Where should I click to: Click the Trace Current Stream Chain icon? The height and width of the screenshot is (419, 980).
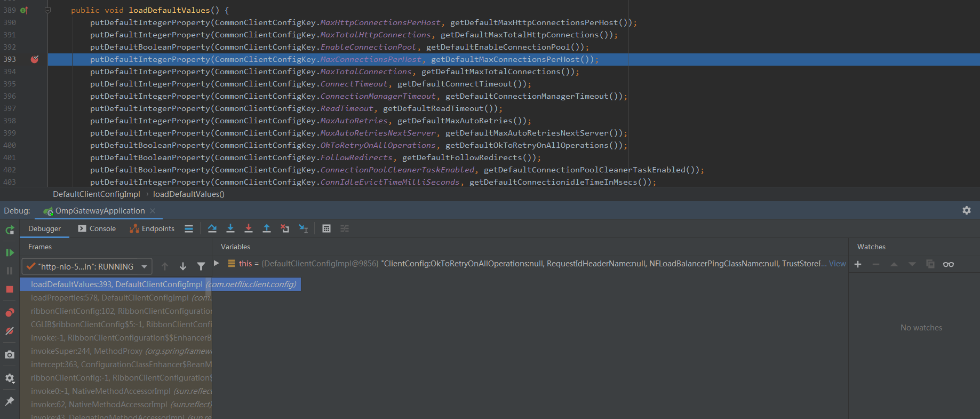click(x=345, y=228)
